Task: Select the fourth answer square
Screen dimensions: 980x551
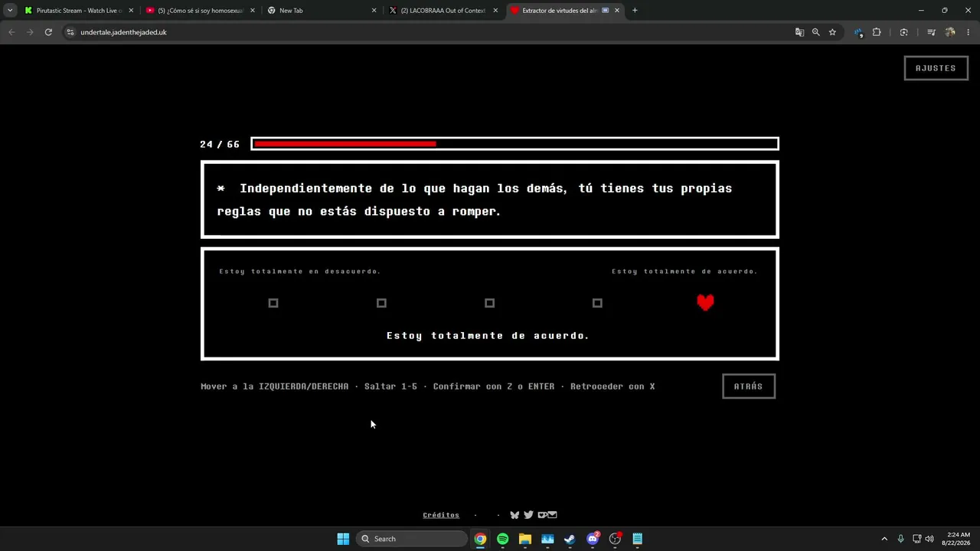Action: pyautogui.click(x=597, y=303)
